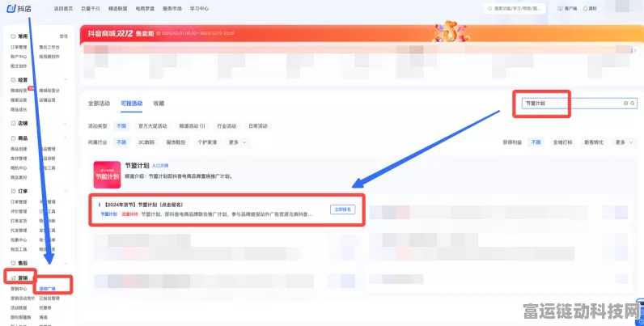Screen dimensions: 644x326
Task: Click the 订单 section icon
Action: pos(13,192)
